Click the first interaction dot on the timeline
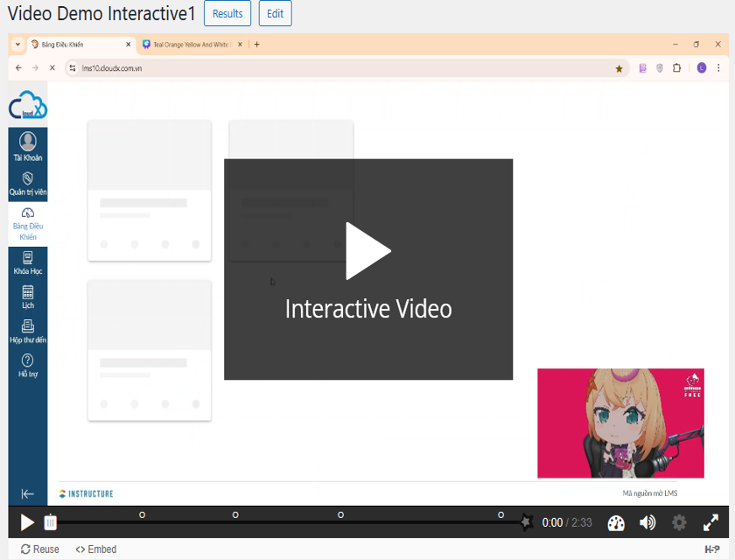The height and width of the screenshot is (560, 735). coord(143,514)
